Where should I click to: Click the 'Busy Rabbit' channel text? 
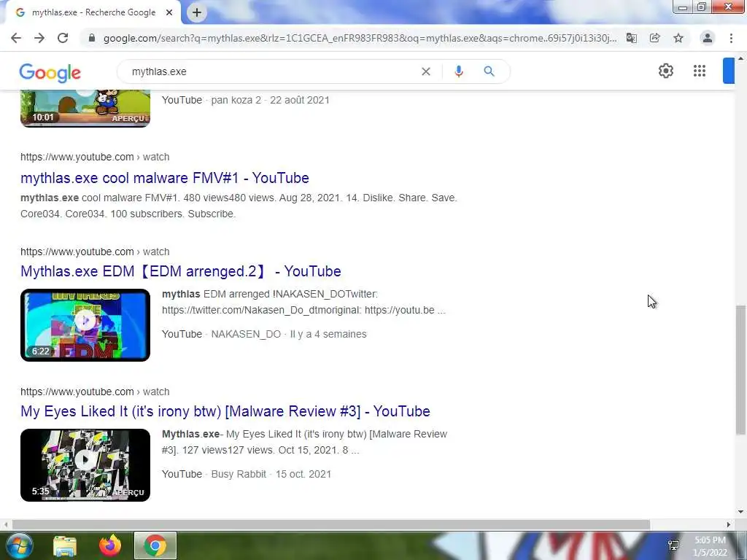click(239, 474)
